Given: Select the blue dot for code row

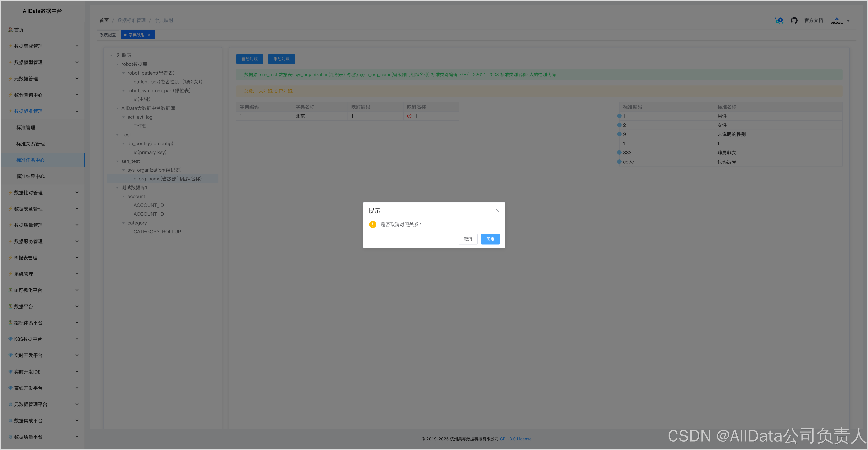Looking at the screenshot, I should coord(619,162).
